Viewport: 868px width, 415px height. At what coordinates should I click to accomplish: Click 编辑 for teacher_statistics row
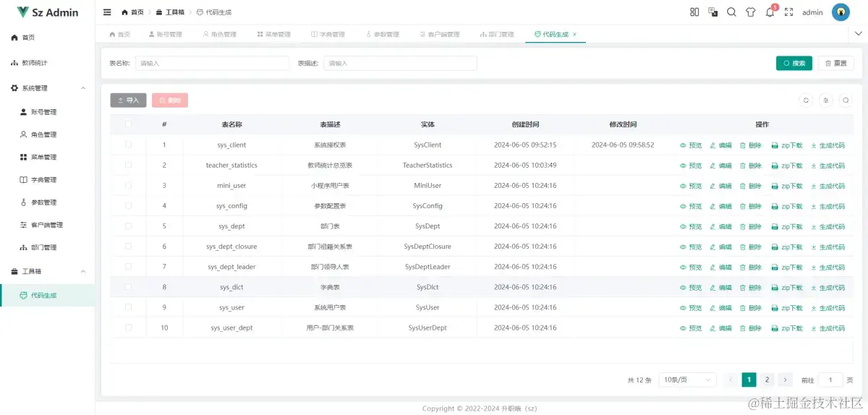pyautogui.click(x=720, y=166)
